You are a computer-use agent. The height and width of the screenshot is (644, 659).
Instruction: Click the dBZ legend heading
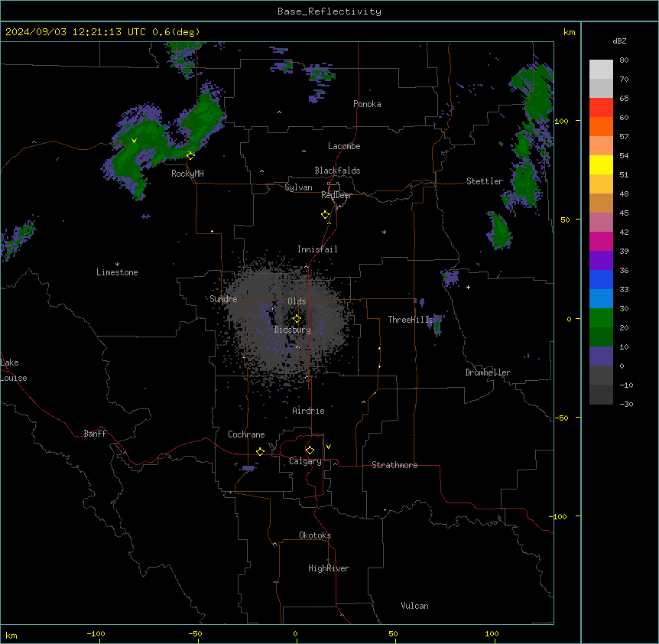click(x=619, y=41)
